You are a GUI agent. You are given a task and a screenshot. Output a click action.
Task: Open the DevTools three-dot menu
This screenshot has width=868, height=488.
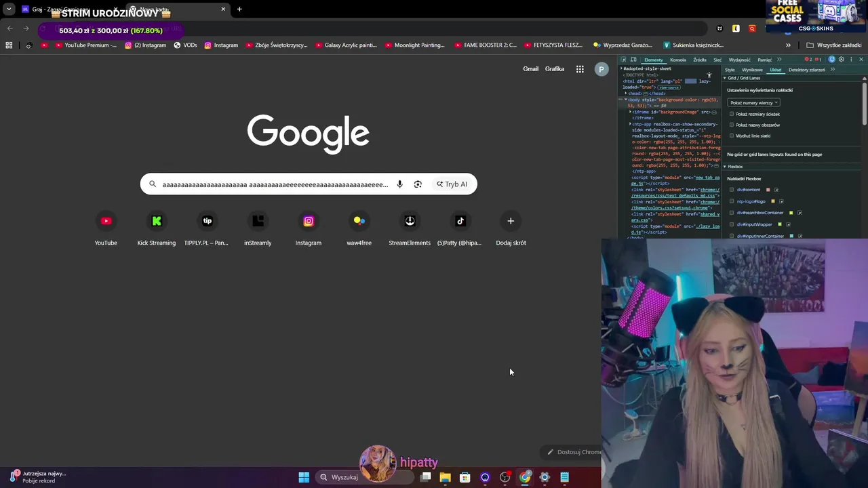tap(851, 60)
